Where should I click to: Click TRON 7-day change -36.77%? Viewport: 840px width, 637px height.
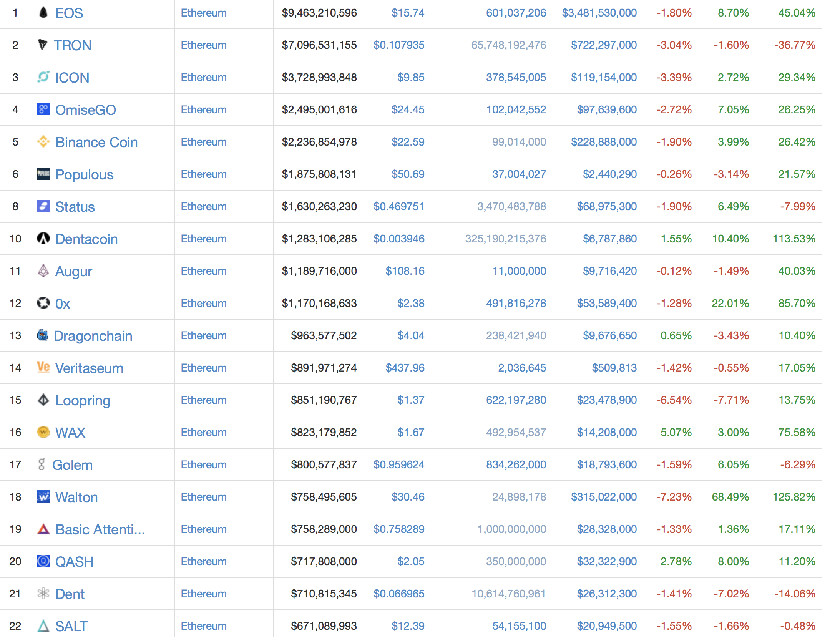[795, 45]
